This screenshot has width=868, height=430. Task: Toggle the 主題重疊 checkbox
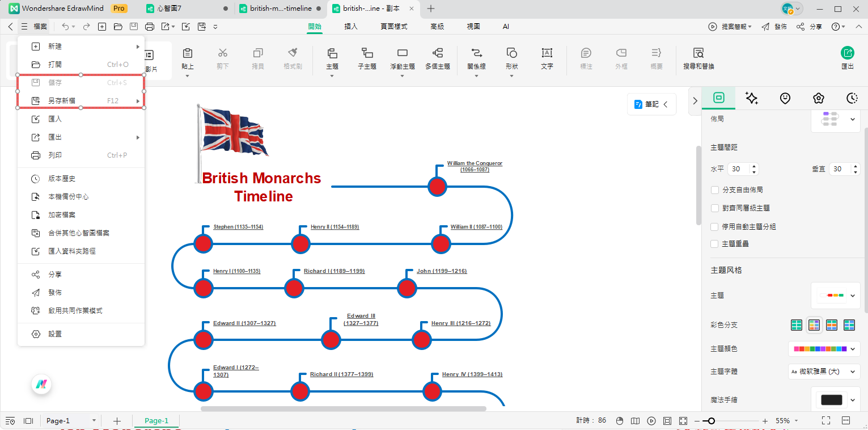(x=715, y=244)
